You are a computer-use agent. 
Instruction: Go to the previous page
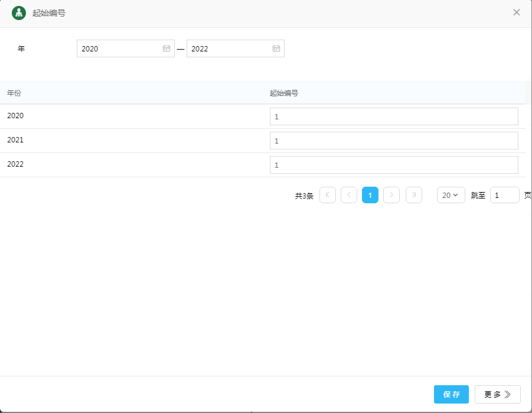[349, 195]
